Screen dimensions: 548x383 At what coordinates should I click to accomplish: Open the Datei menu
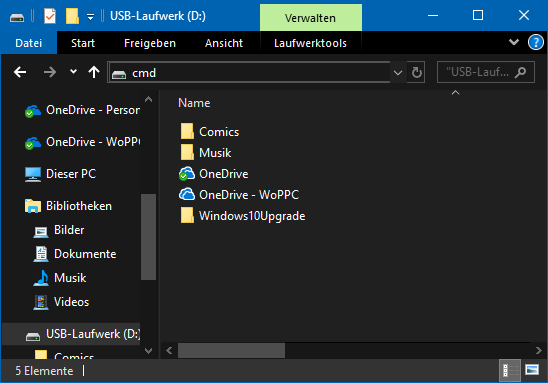(29, 43)
